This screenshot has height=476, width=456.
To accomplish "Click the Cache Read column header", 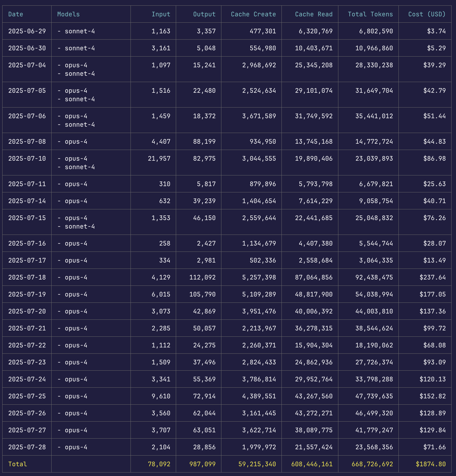I will pos(314,14).
